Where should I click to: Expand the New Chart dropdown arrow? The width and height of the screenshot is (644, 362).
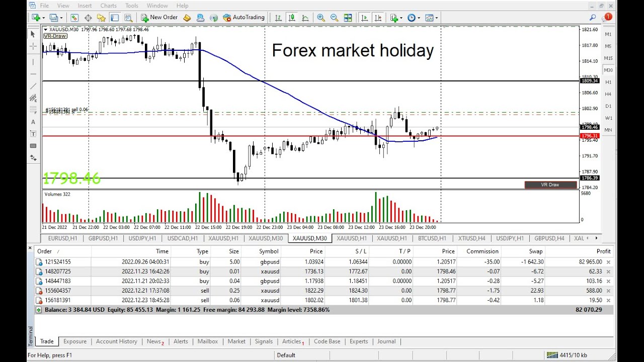[x=43, y=18]
